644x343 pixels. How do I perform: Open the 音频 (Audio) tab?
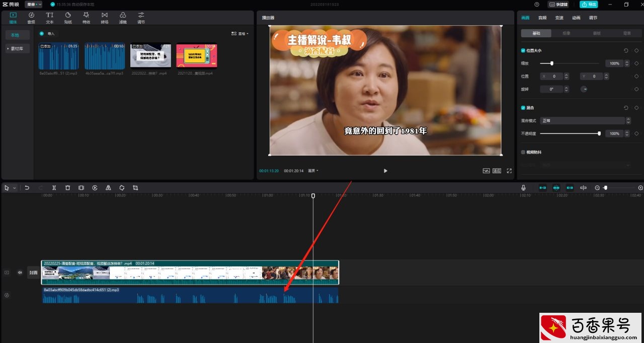(31, 18)
